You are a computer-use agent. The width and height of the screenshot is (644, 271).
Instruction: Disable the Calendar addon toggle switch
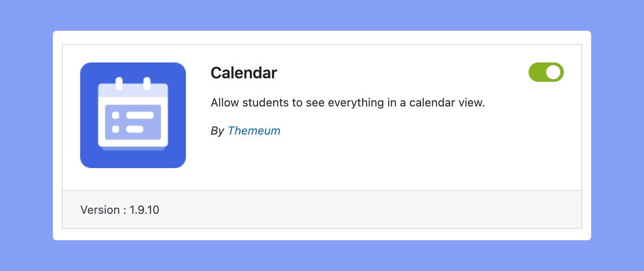546,72
